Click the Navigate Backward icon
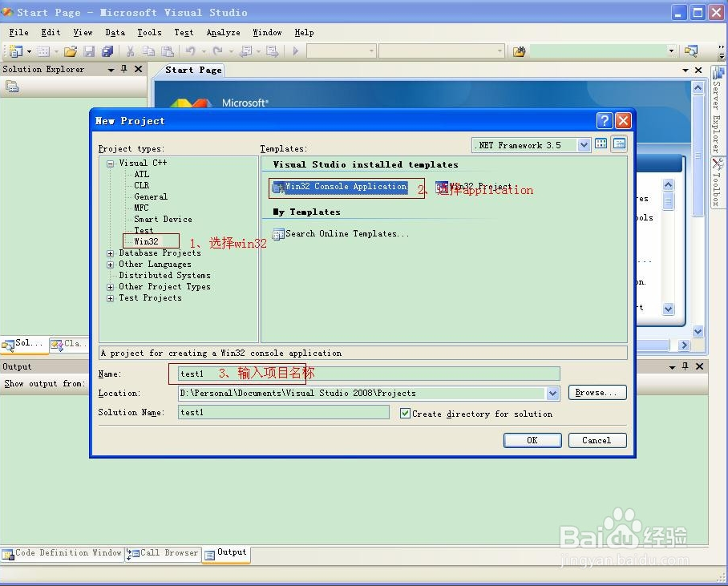This screenshot has width=728, height=586. coord(246,51)
